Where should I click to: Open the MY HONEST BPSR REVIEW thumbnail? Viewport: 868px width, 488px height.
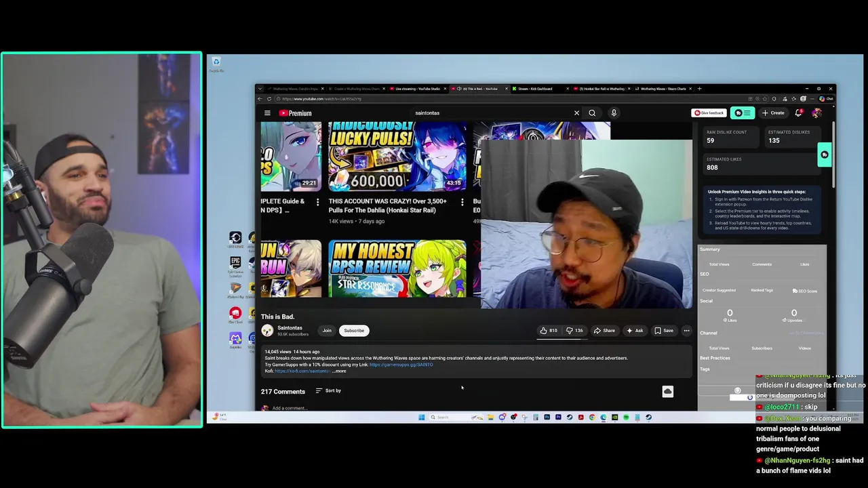[397, 268]
